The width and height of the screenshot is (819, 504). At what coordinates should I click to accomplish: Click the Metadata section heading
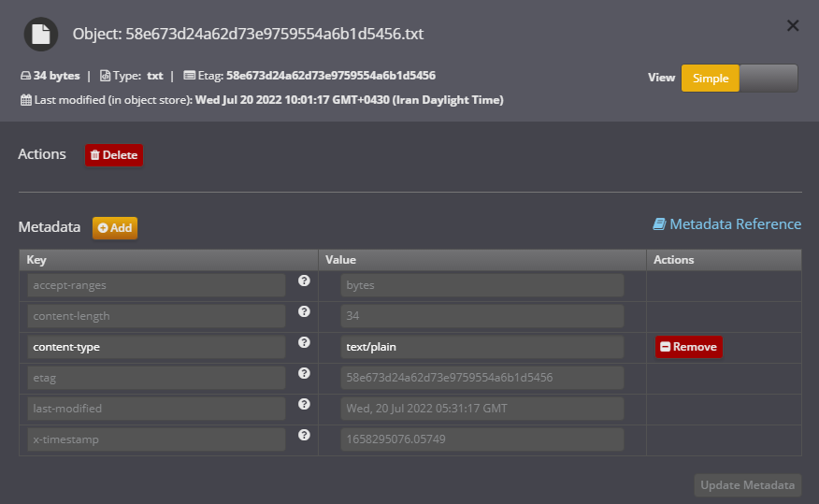click(50, 227)
